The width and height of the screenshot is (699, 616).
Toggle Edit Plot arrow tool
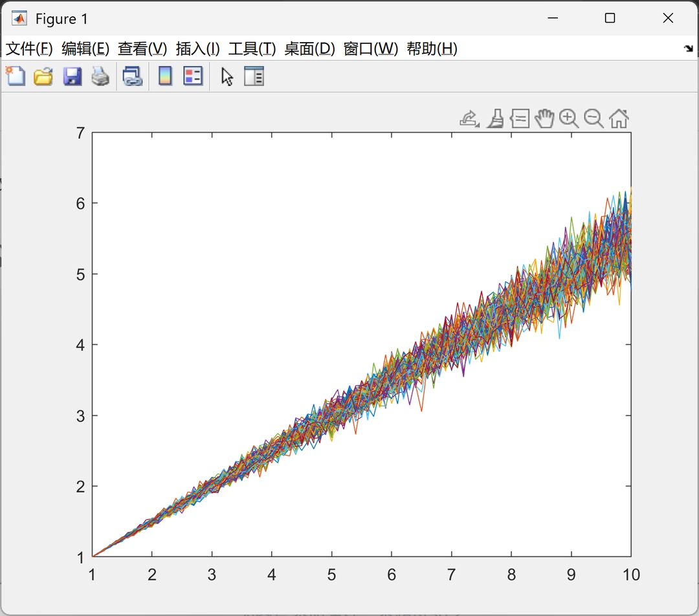pos(227,76)
